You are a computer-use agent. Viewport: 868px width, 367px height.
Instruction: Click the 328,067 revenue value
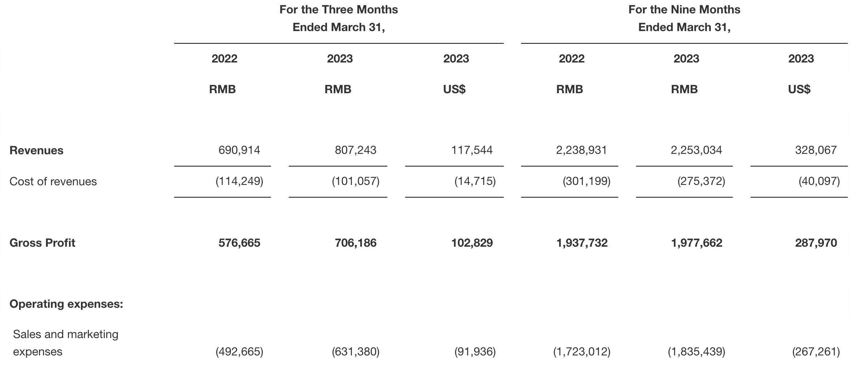(816, 150)
